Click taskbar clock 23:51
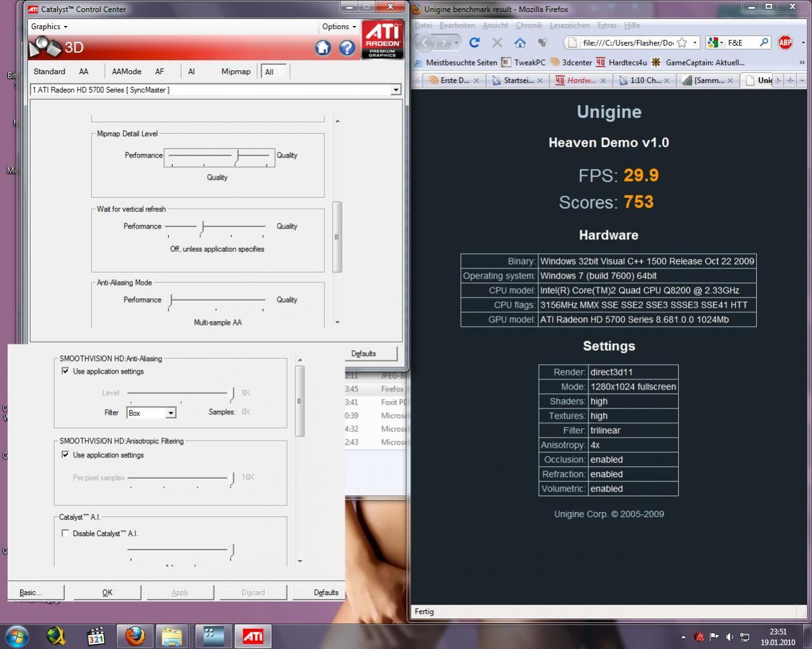The image size is (812, 649). pos(778,632)
